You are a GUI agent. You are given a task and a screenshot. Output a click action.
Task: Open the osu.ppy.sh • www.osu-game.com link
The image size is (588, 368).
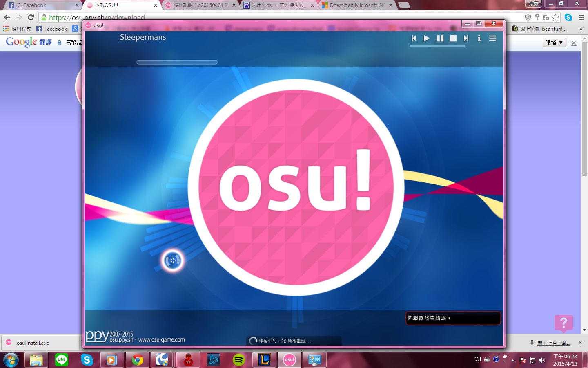tap(147, 340)
